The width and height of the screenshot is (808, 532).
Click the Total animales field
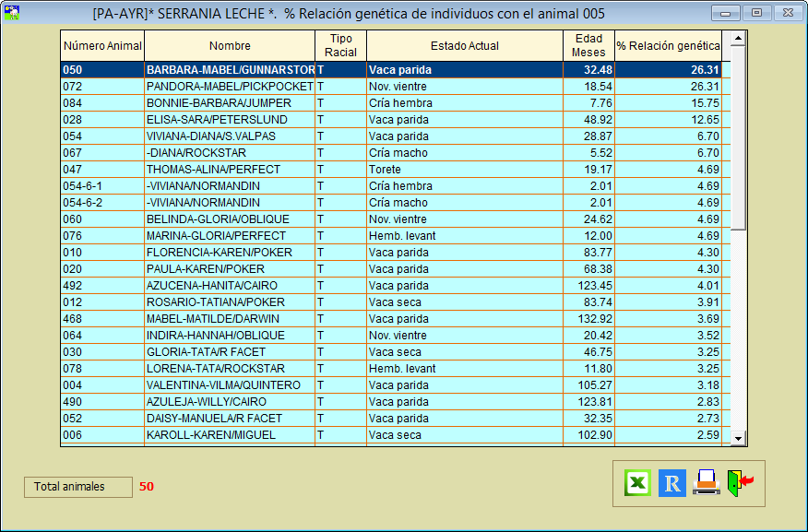78,487
